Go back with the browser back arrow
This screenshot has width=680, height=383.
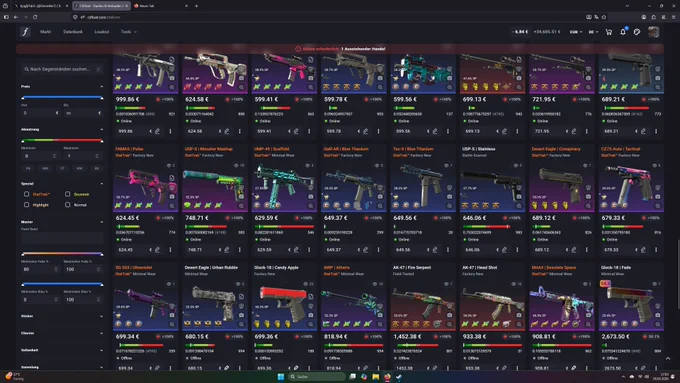click(x=16, y=17)
